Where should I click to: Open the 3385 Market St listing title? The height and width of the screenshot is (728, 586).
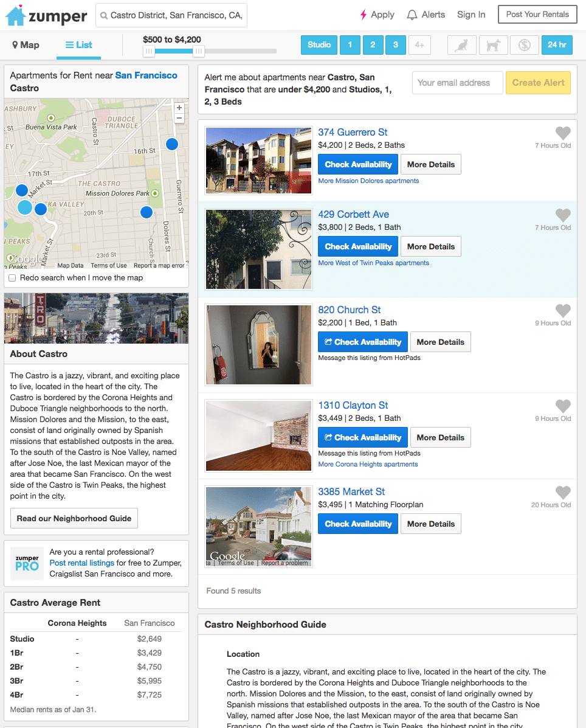(351, 491)
